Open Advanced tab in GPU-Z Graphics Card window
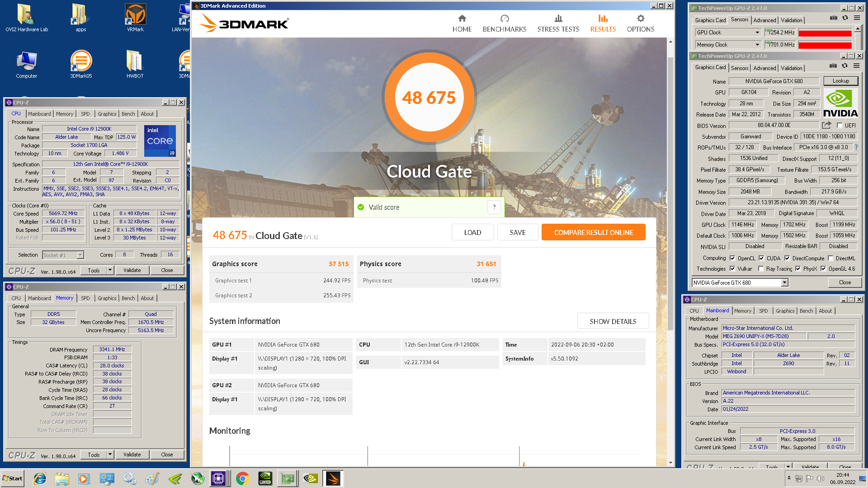The image size is (868, 488). pos(764,68)
